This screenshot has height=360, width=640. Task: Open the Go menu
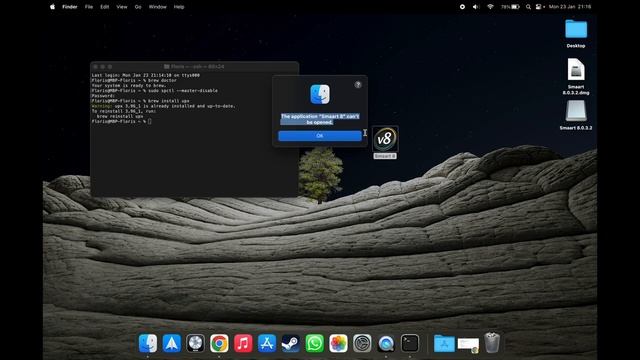[x=138, y=7]
